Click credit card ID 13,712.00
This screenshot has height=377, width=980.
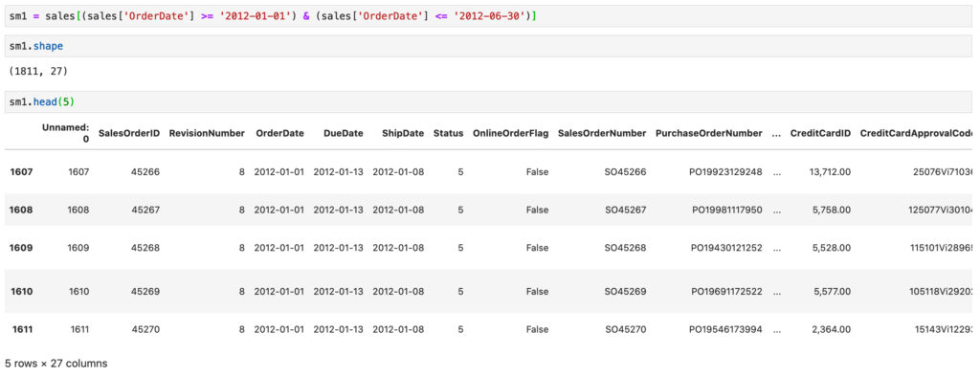pos(830,172)
